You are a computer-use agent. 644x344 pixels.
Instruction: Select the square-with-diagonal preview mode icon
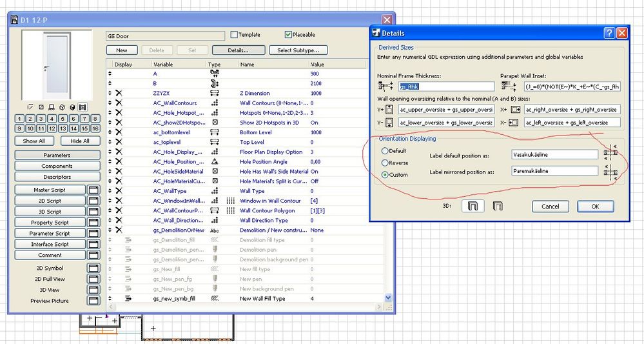(41, 107)
